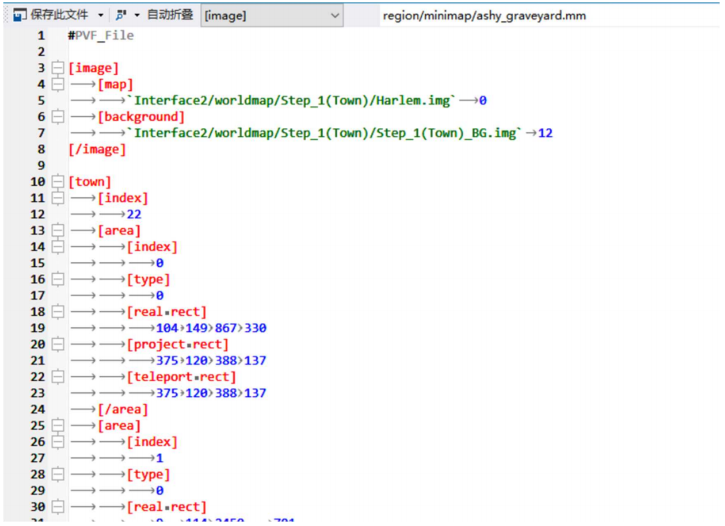Click the #PVF_File header line

101,35
